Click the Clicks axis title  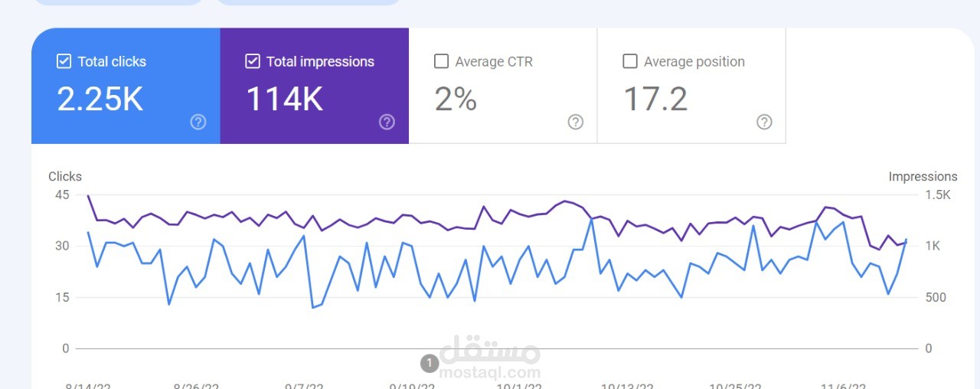pos(65,176)
